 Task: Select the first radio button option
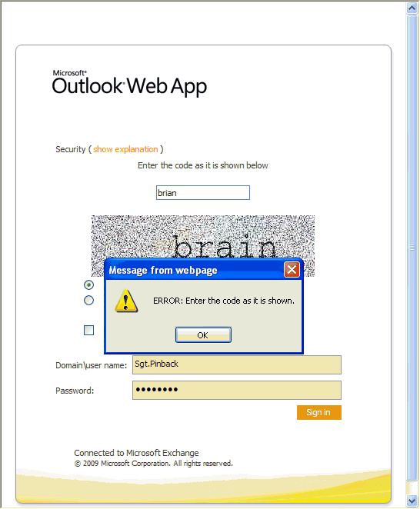pos(88,284)
